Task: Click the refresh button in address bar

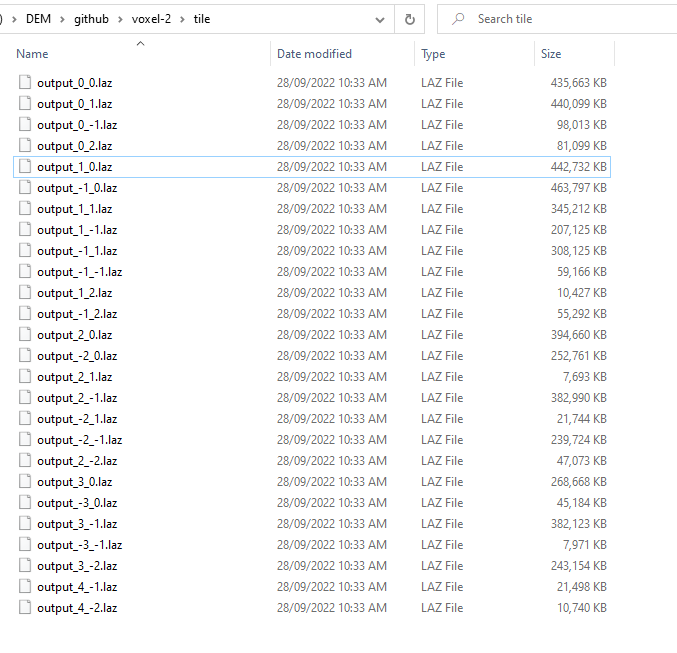Action: tap(409, 19)
